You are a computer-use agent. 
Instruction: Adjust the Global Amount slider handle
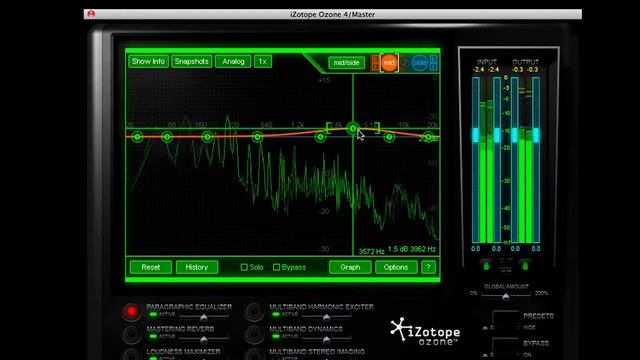click(x=506, y=297)
